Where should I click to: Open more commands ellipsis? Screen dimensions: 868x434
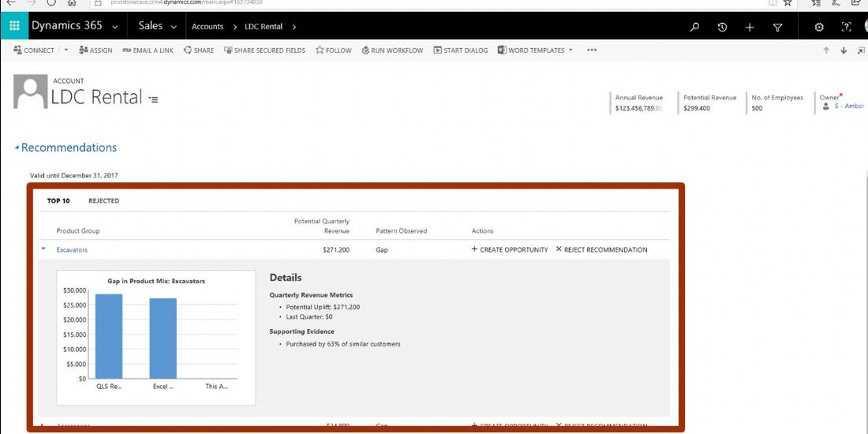click(592, 50)
